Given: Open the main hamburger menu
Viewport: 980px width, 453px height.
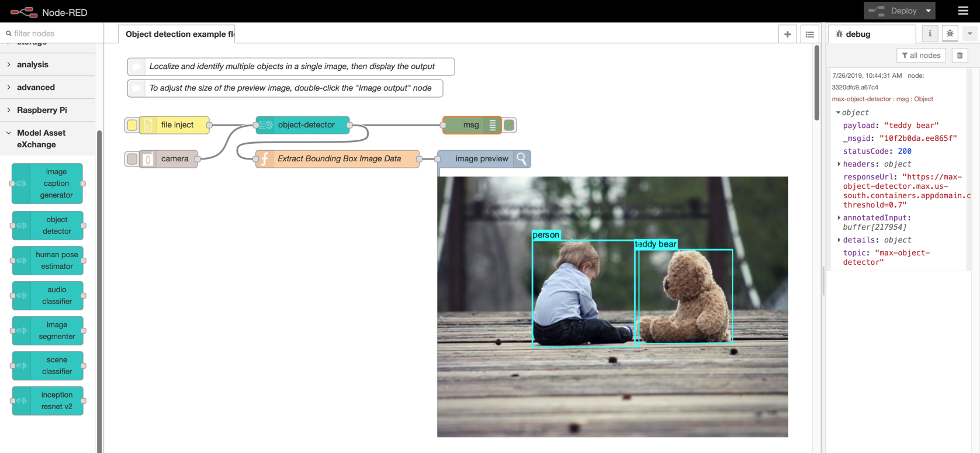Looking at the screenshot, I should [963, 11].
